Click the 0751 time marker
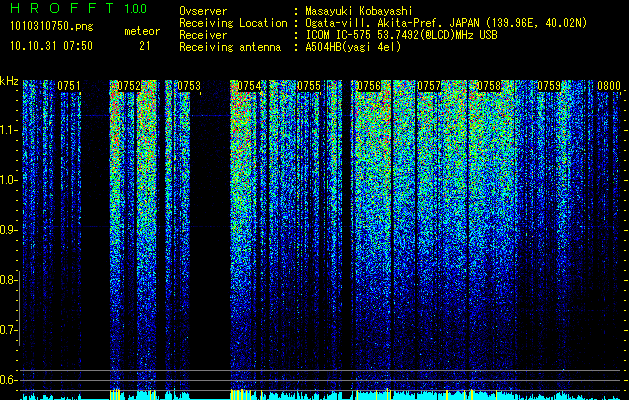The height and width of the screenshot is (400, 629). pos(69,86)
